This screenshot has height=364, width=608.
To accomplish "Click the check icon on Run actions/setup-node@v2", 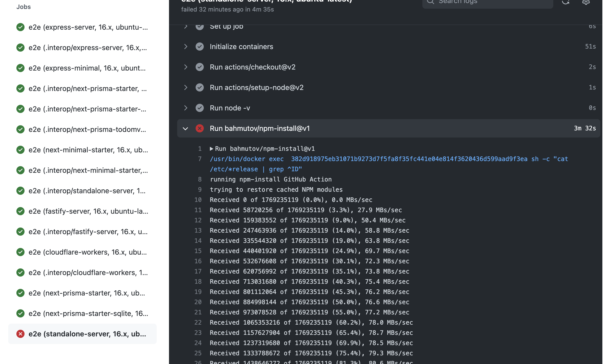I will [x=199, y=87].
